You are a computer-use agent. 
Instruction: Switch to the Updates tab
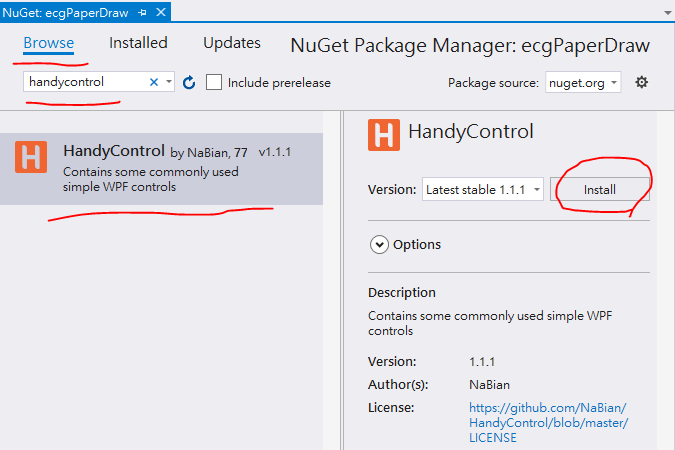click(x=232, y=43)
